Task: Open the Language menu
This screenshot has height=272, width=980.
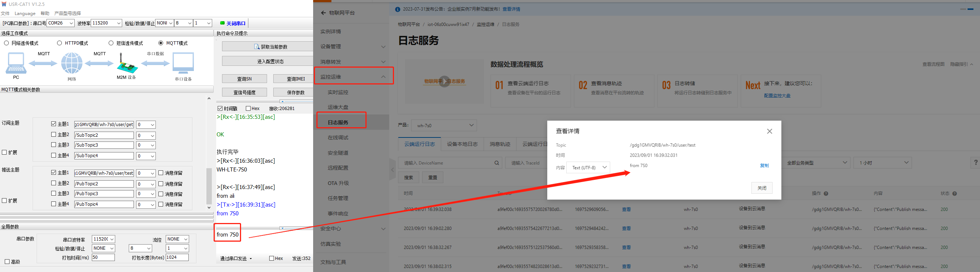Action: click(x=25, y=13)
